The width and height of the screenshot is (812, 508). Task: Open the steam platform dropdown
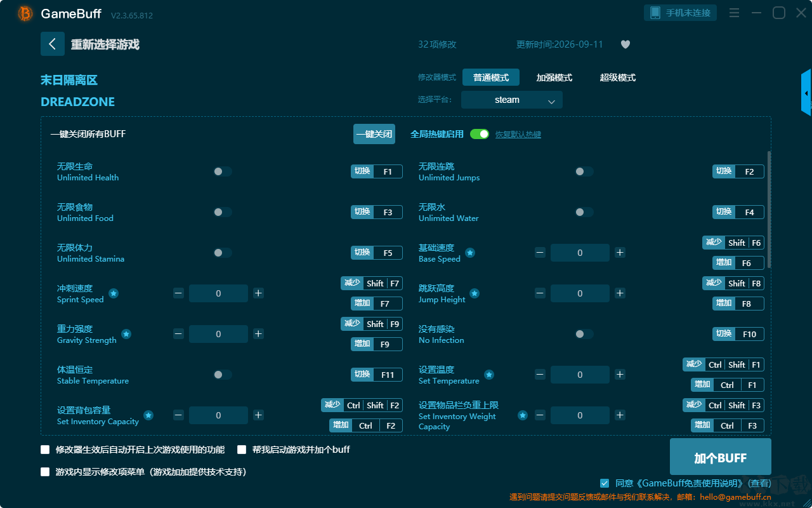pos(512,100)
